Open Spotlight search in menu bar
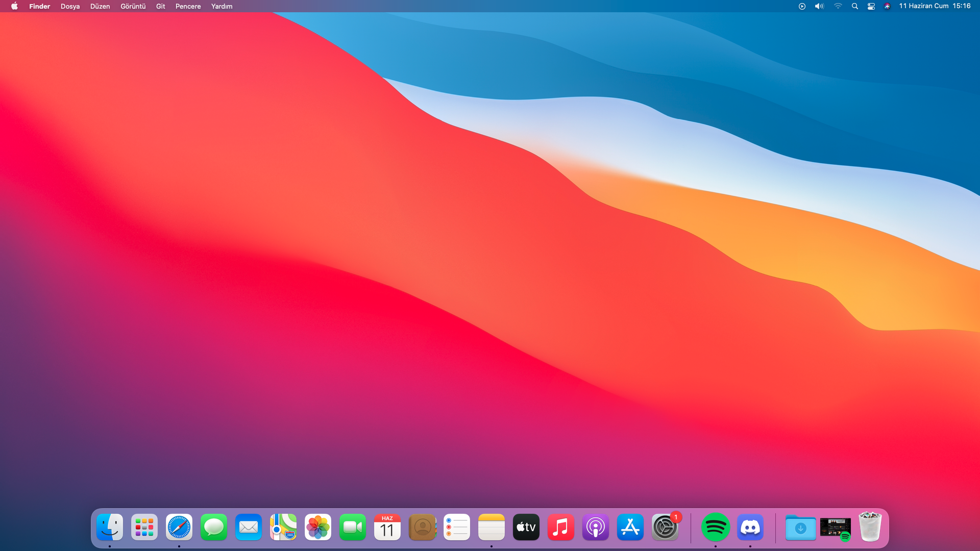This screenshot has width=980, height=551. point(855,6)
